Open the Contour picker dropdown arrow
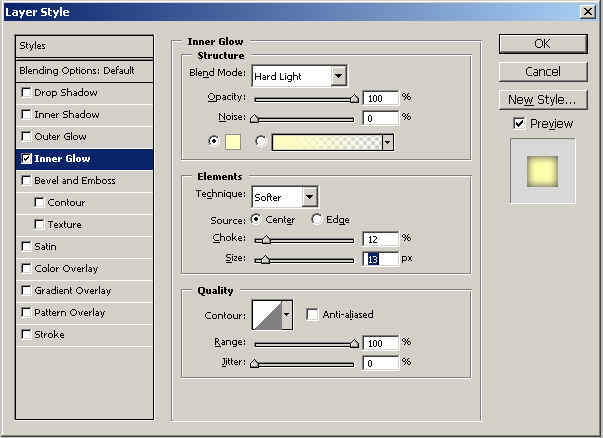 coord(287,315)
